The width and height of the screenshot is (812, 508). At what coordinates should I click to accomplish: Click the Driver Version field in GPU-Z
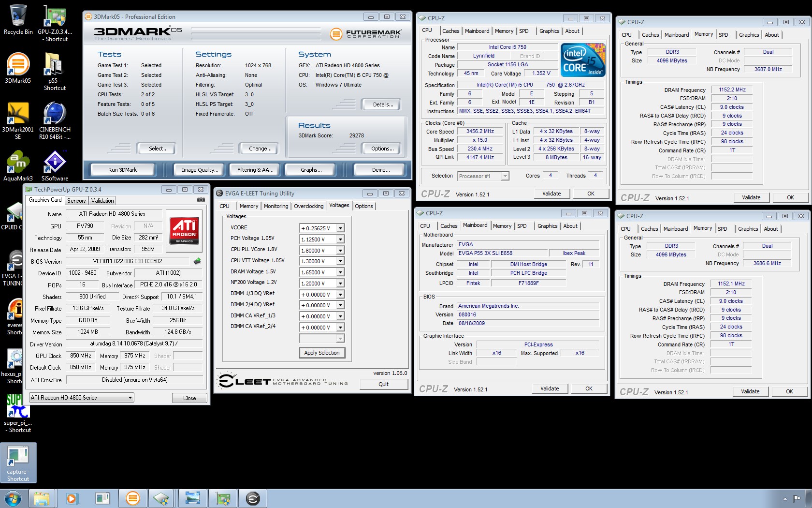coord(134,344)
